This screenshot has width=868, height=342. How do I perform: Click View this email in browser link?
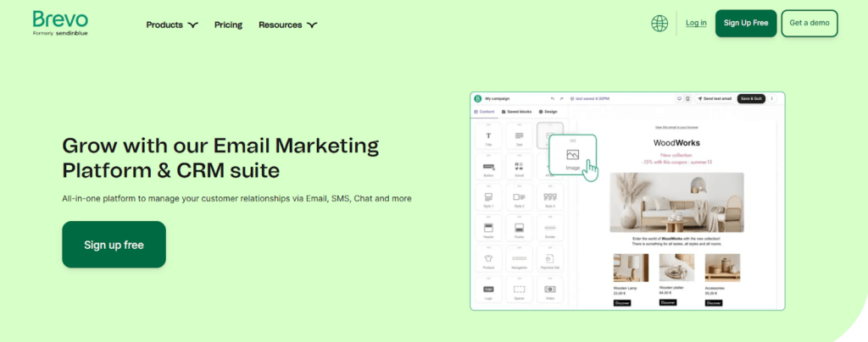676,127
